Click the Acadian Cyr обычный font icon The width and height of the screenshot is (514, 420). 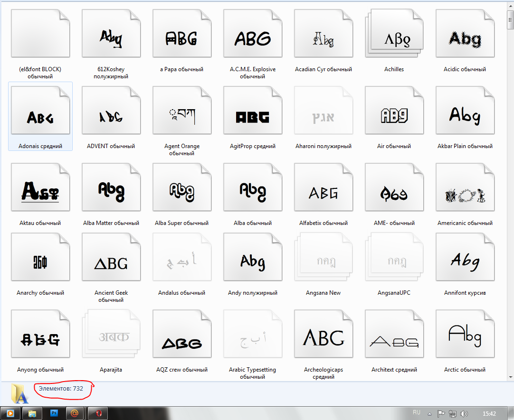[x=324, y=34]
